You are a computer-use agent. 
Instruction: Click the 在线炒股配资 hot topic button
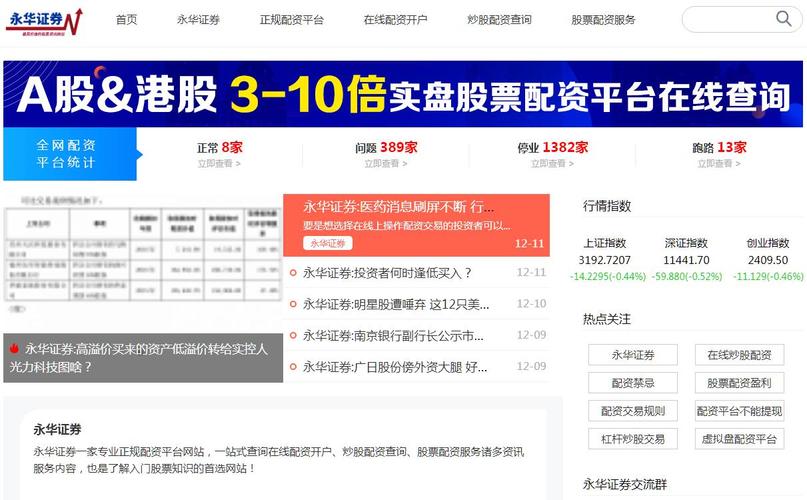739,355
